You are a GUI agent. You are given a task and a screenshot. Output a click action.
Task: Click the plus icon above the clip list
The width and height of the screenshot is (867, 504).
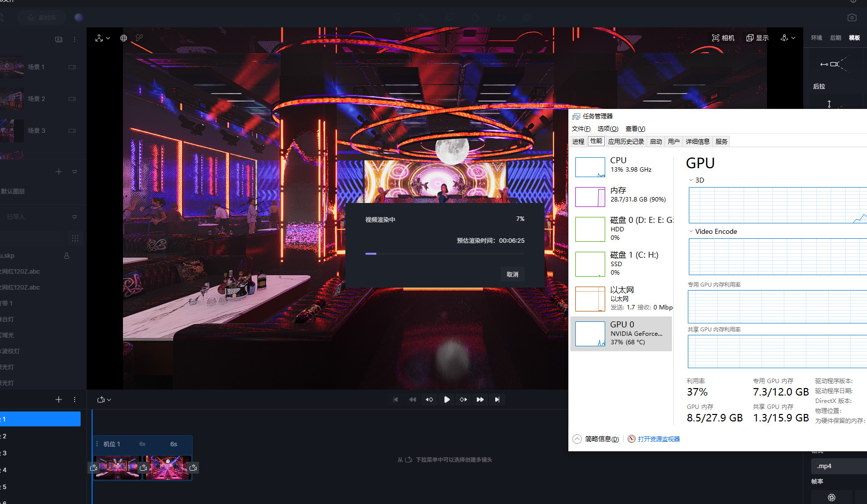coord(59,400)
